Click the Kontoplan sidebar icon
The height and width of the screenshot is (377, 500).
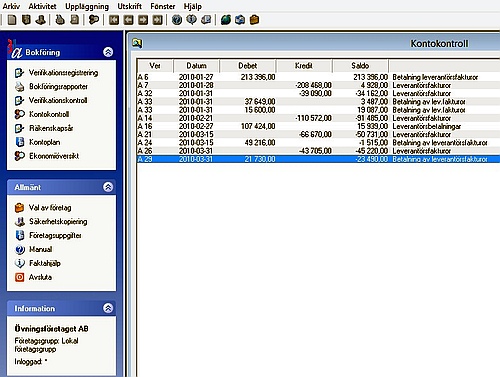point(20,142)
